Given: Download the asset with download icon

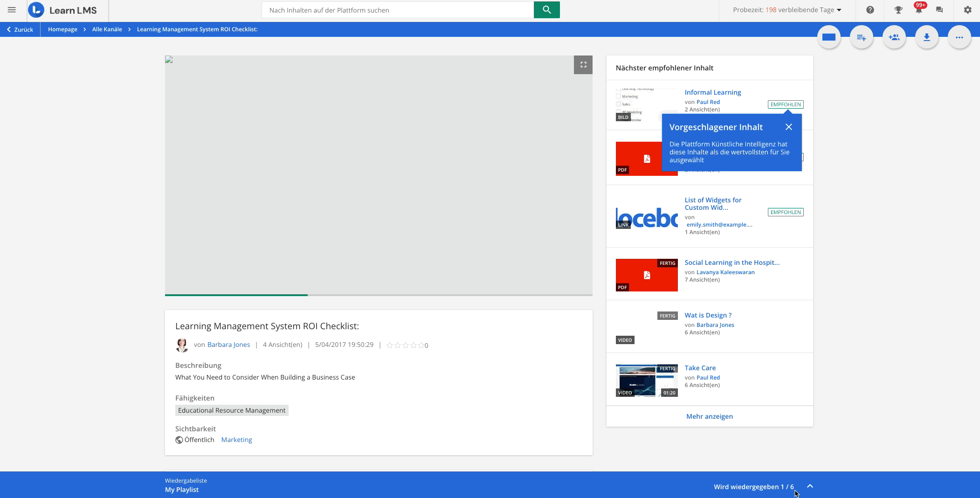Looking at the screenshot, I should 926,37.
